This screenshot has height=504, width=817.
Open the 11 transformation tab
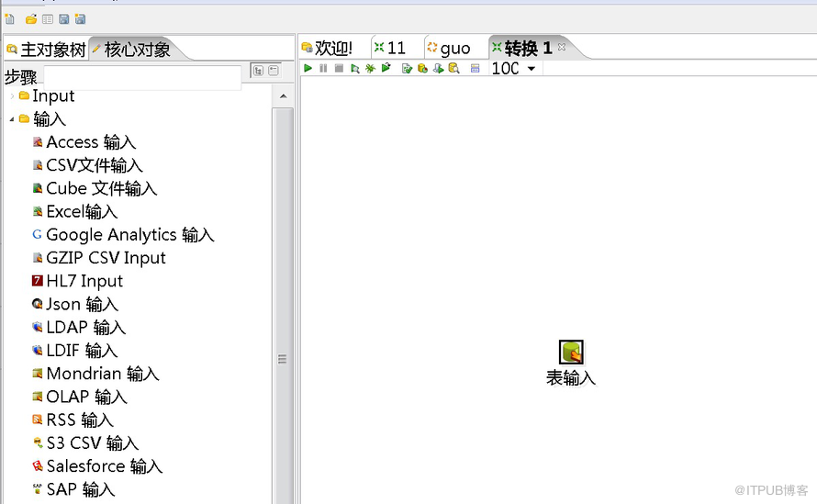[x=390, y=48]
